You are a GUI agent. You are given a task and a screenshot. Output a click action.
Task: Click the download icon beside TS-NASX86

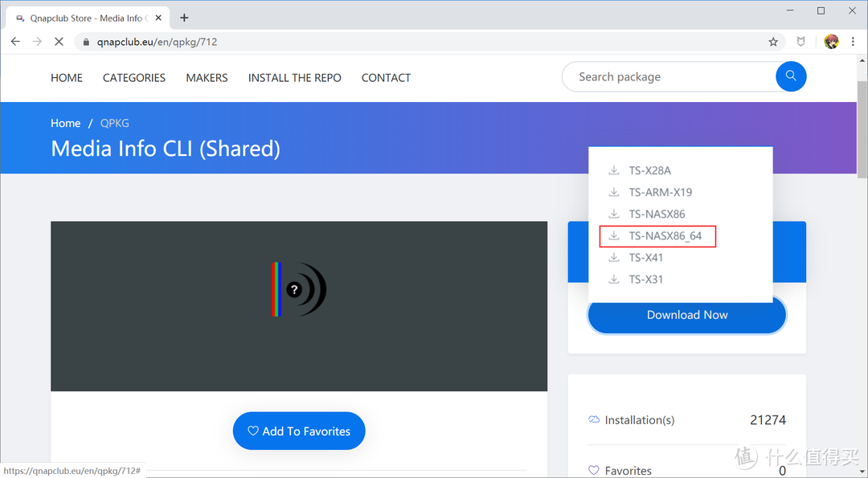(x=614, y=214)
